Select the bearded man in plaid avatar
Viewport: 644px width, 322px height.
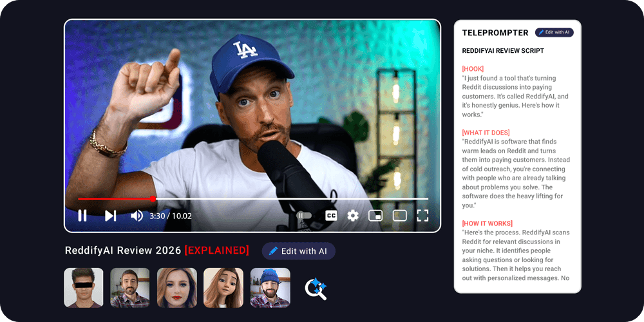coord(130,287)
